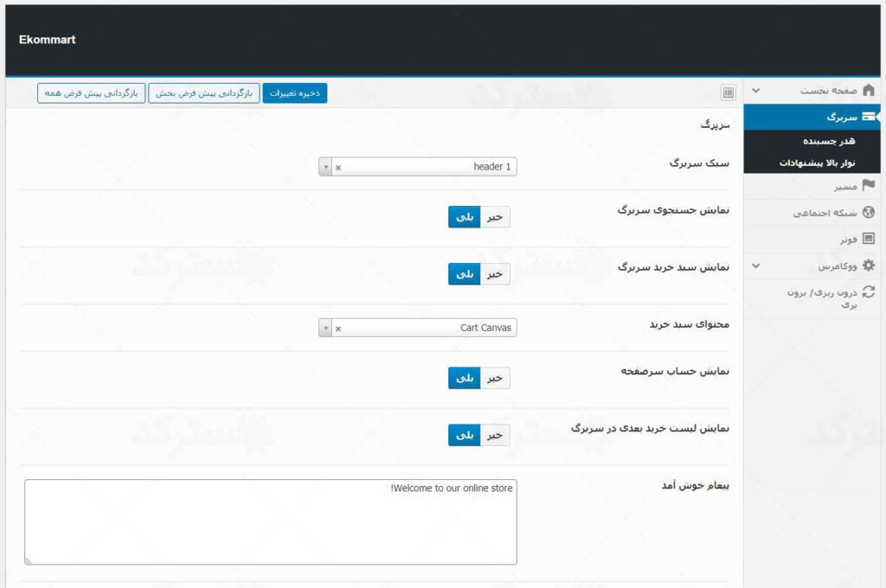The width and height of the screenshot is (886, 588).
Task: Click the refresh icon for درون ریزی/برون بری
Action: (x=869, y=293)
